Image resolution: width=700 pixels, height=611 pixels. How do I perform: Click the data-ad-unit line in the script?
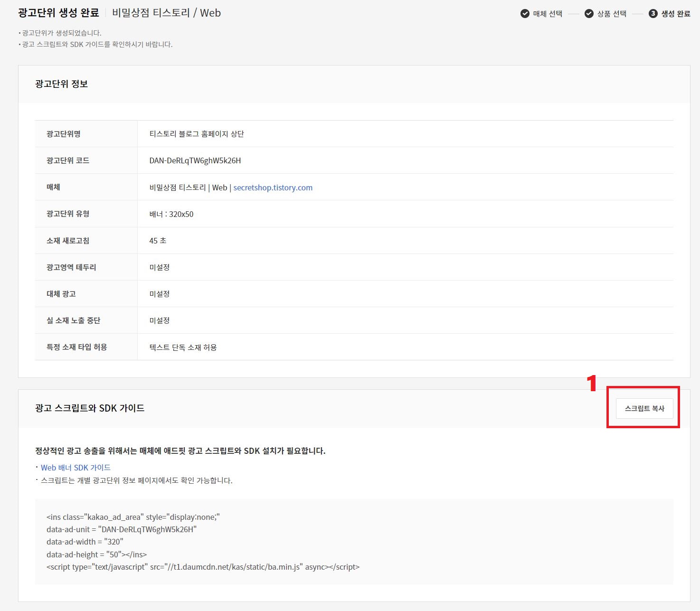click(x=122, y=529)
